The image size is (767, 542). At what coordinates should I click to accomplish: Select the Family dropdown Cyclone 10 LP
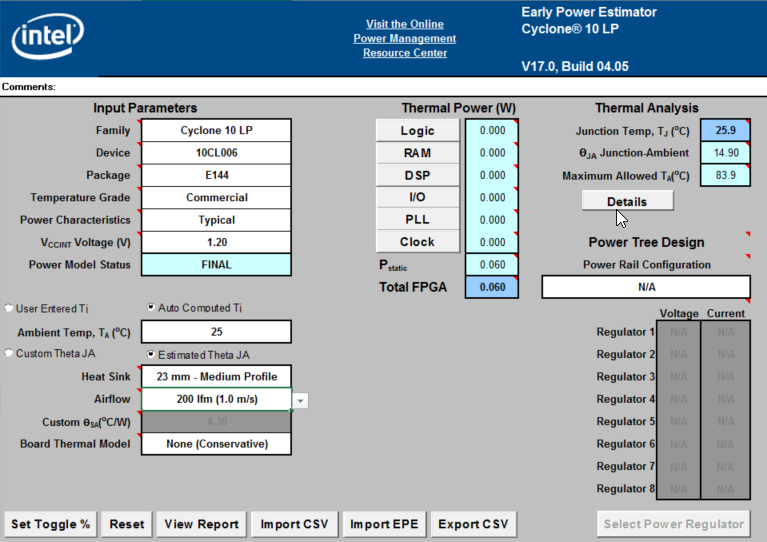coord(216,130)
